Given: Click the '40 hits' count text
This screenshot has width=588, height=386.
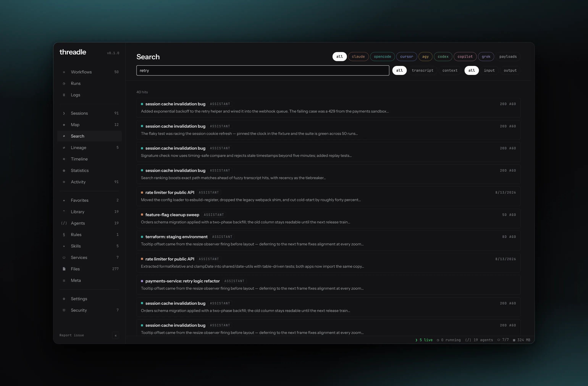Looking at the screenshot, I should (142, 92).
